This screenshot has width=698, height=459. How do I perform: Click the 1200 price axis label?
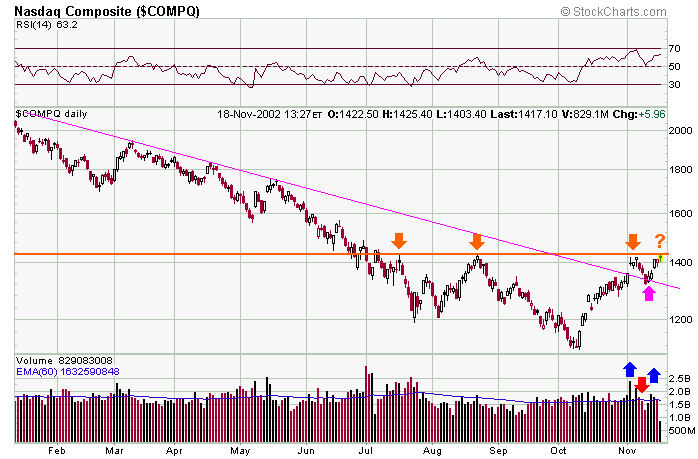(681, 320)
